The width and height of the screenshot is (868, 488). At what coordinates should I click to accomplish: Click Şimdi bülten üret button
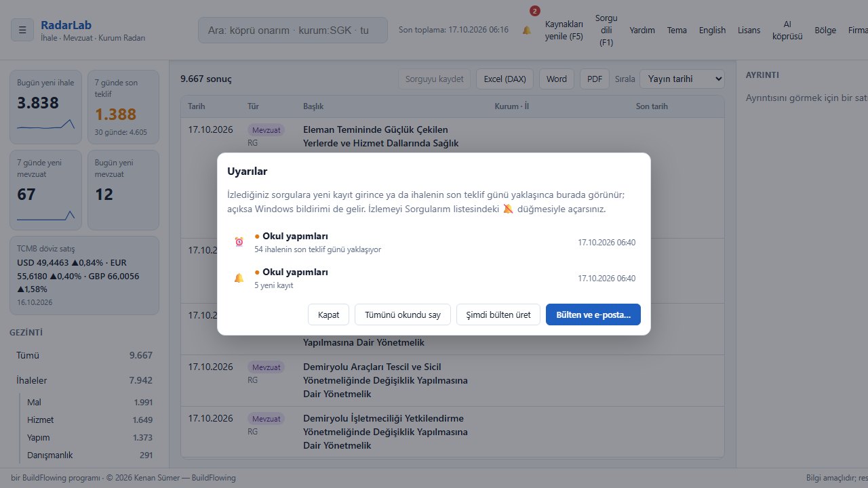coord(498,314)
